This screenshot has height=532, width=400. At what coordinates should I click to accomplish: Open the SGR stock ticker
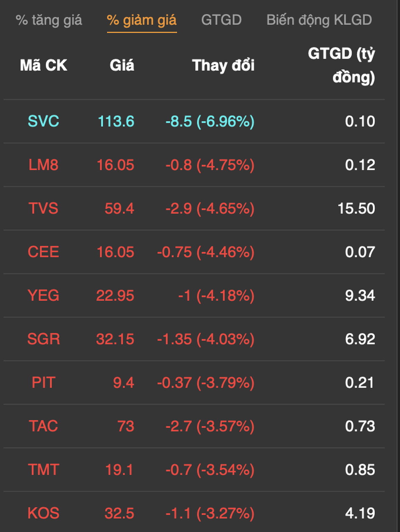point(43,339)
